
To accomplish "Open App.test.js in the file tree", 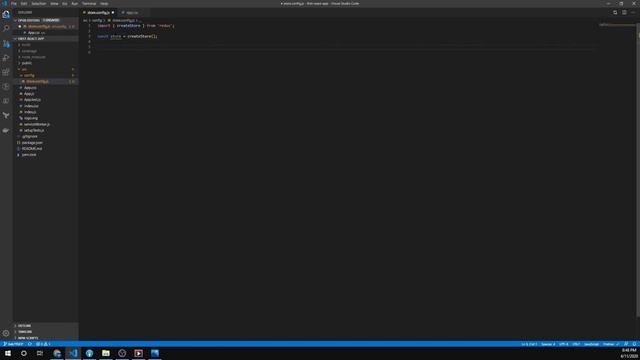I will point(32,100).
